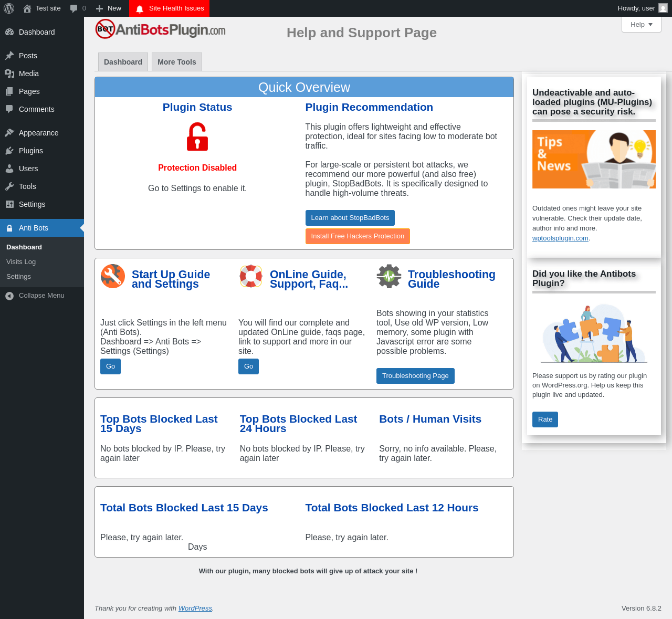Image resolution: width=672 pixels, height=619 pixels.
Task: Open Appearance menu label
Action: coord(39,133)
